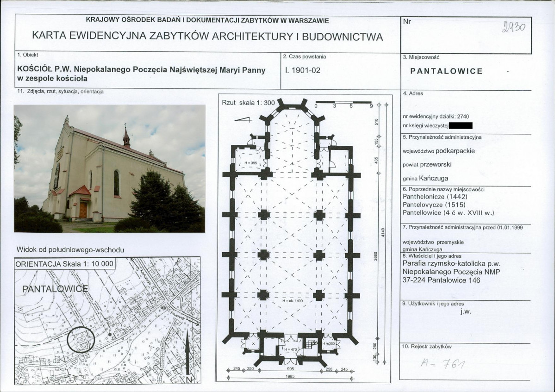The image size is (555, 392).
Task: Click the handwritten register number A-761
Action: (x=443, y=363)
